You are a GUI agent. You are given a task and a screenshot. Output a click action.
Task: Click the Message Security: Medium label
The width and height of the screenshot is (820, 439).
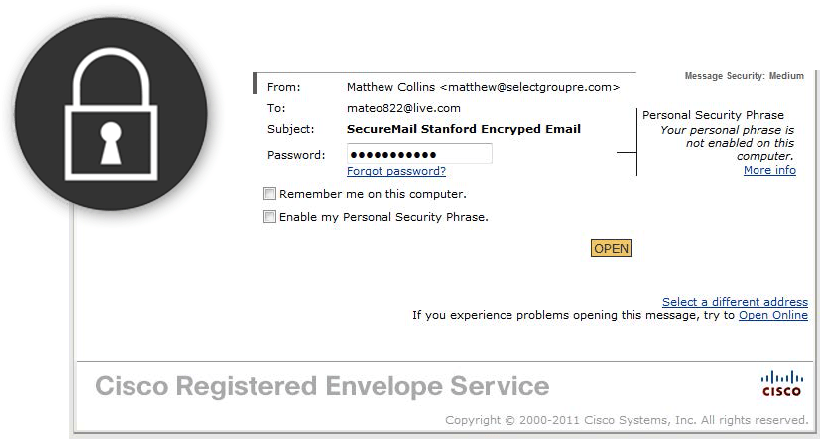coord(744,76)
